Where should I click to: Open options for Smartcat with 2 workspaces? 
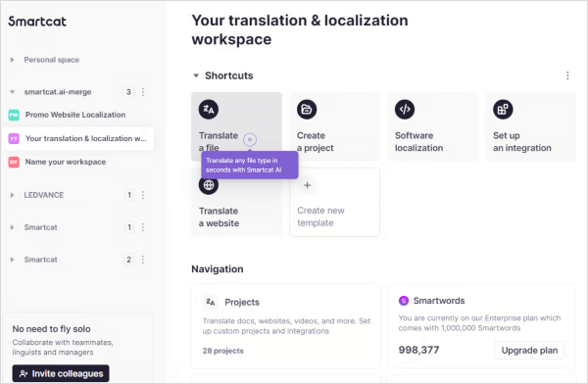[143, 260]
